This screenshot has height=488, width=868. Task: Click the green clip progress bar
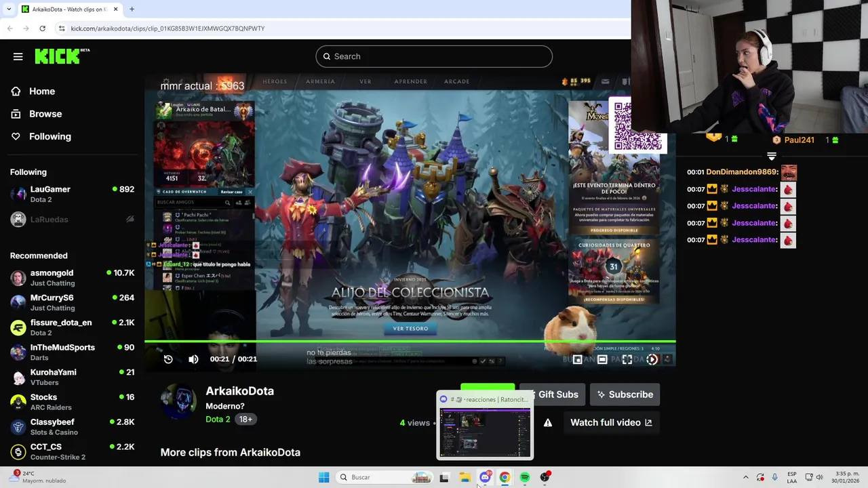[410, 342]
